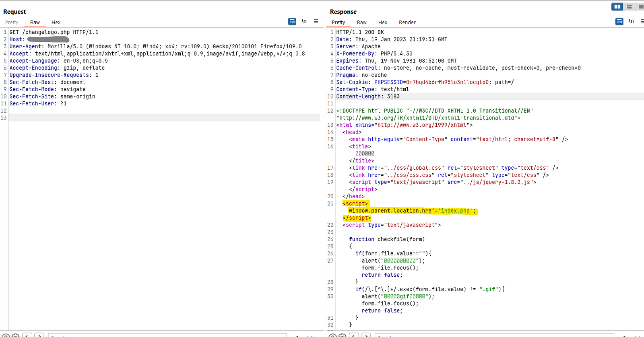Screen dimensions: 644x337
Task: Open the Response Render tab
Action: point(407,23)
